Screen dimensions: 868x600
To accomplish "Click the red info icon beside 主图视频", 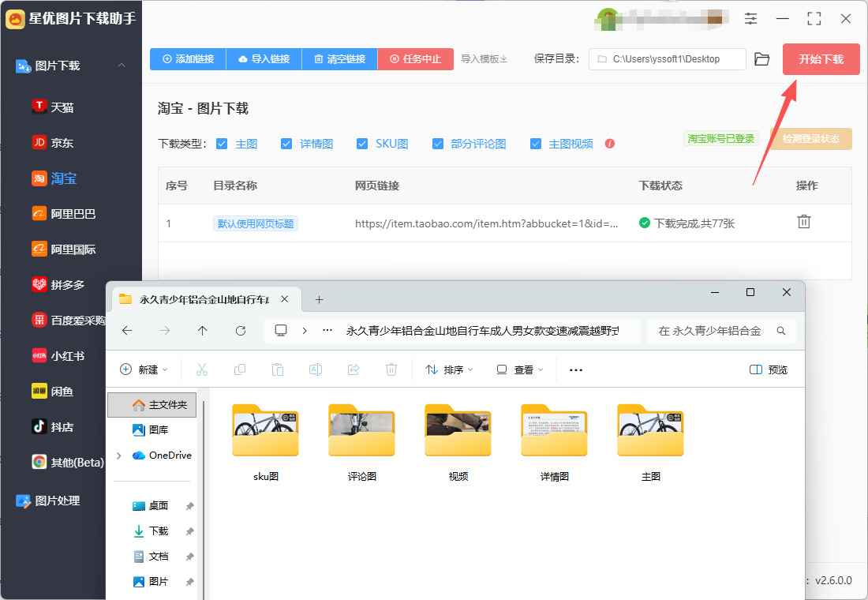I will [609, 144].
